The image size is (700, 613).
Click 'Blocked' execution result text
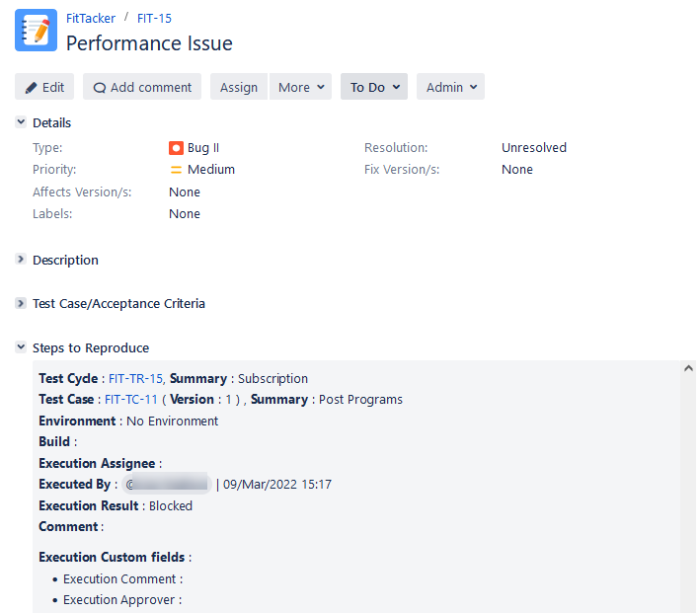pyautogui.click(x=171, y=505)
